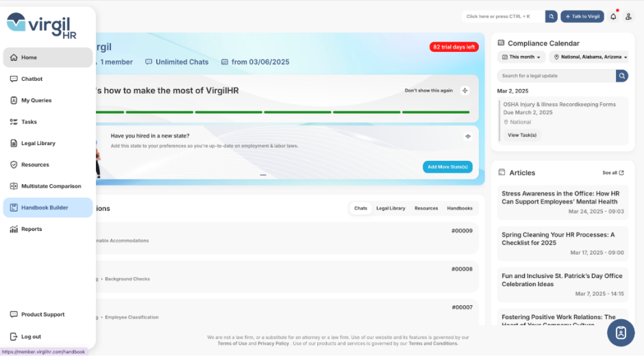Click the Unlimited Chats label
Viewport: 644px width, 356px height.
pos(177,62)
